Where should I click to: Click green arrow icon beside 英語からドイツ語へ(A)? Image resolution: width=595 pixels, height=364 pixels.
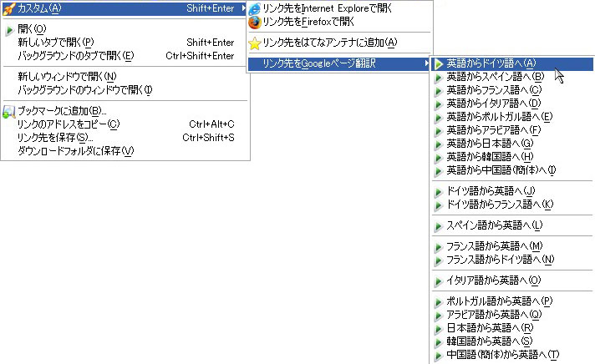coord(439,63)
